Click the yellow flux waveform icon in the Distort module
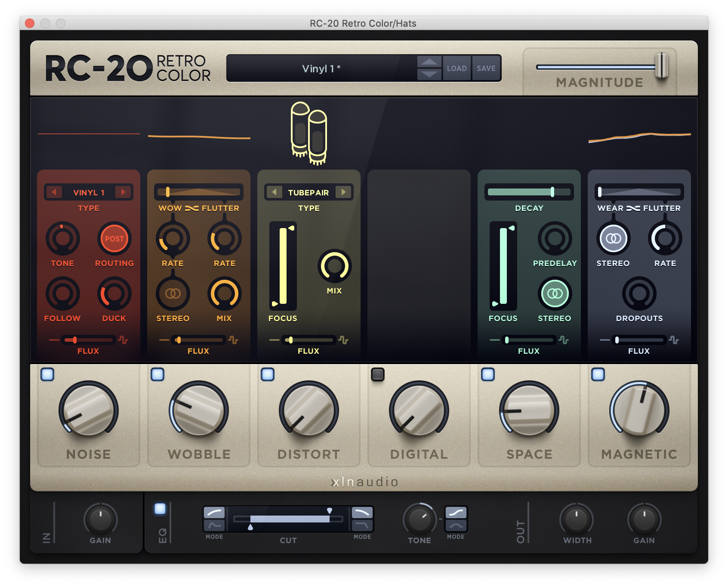The width and height of the screenshot is (728, 587). pos(343,340)
